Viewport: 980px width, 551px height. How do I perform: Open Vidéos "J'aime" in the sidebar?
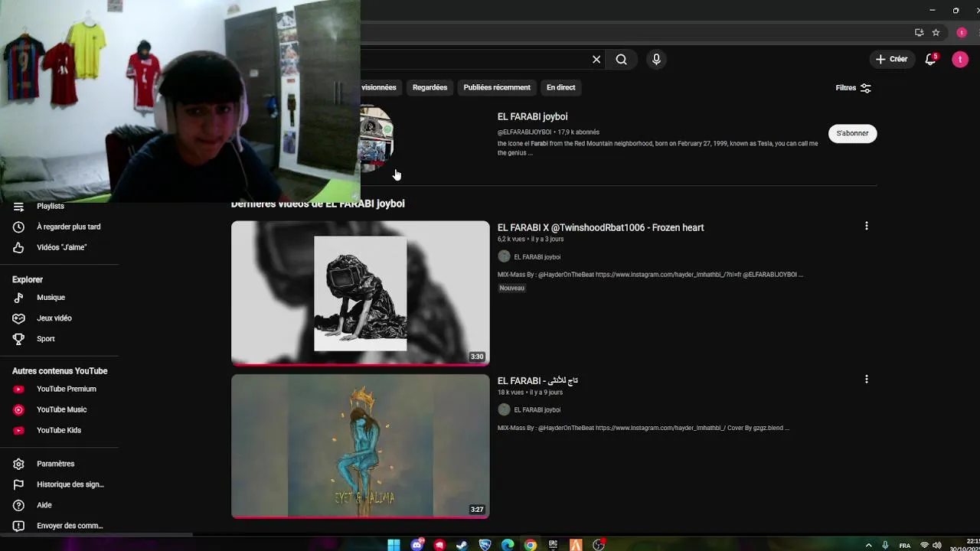pyautogui.click(x=60, y=247)
